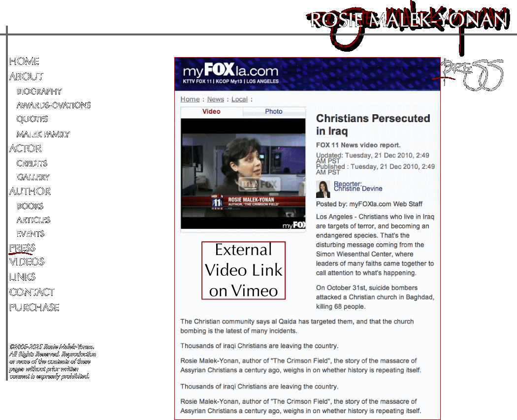517x420 pixels.
Task: Navigate to HOME in sidebar
Action: (x=24, y=61)
